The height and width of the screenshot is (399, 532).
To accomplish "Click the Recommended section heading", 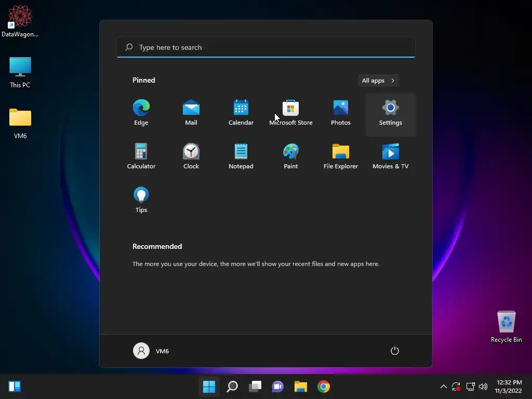I will coord(157,246).
